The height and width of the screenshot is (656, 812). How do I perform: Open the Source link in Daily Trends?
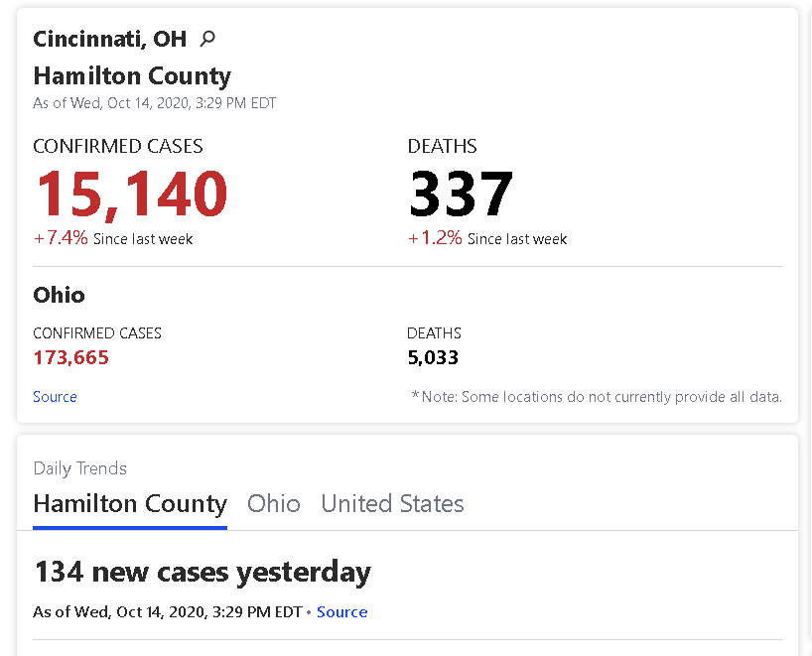[x=341, y=612]
